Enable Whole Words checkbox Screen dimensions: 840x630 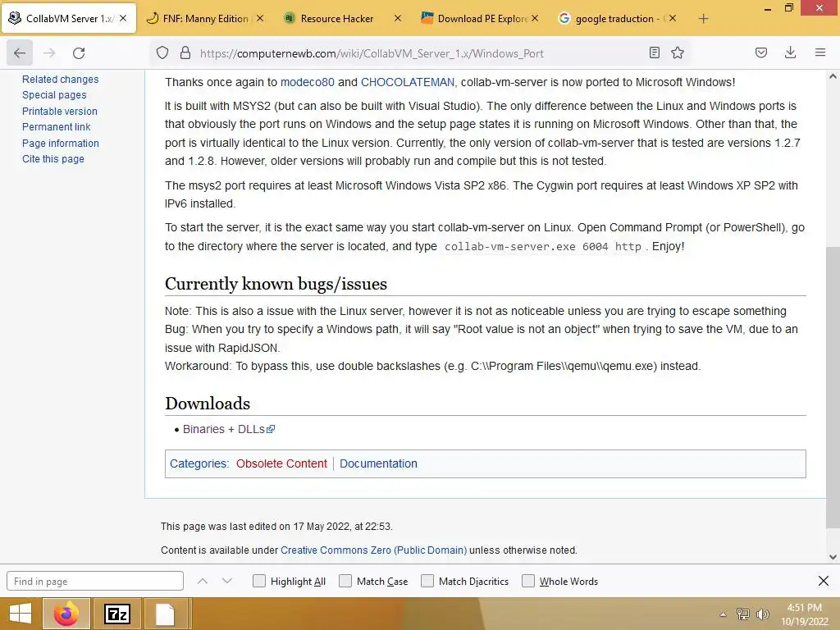click(x=528, y=581)
